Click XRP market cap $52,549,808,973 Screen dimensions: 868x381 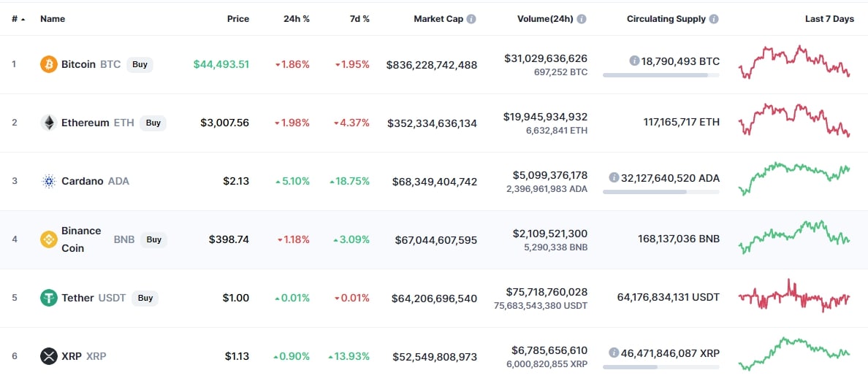point(435,357)
